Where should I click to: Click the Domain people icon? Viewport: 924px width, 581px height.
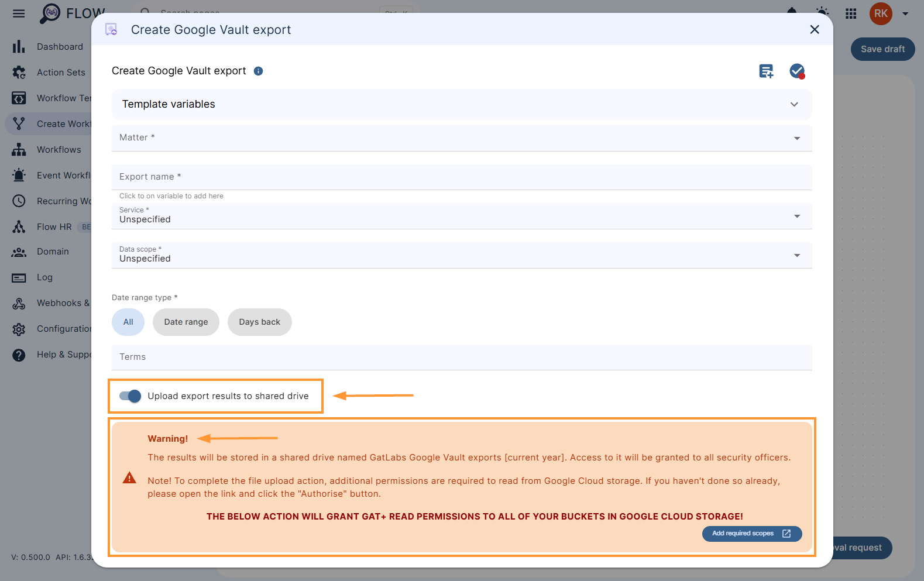pos(19,252)
